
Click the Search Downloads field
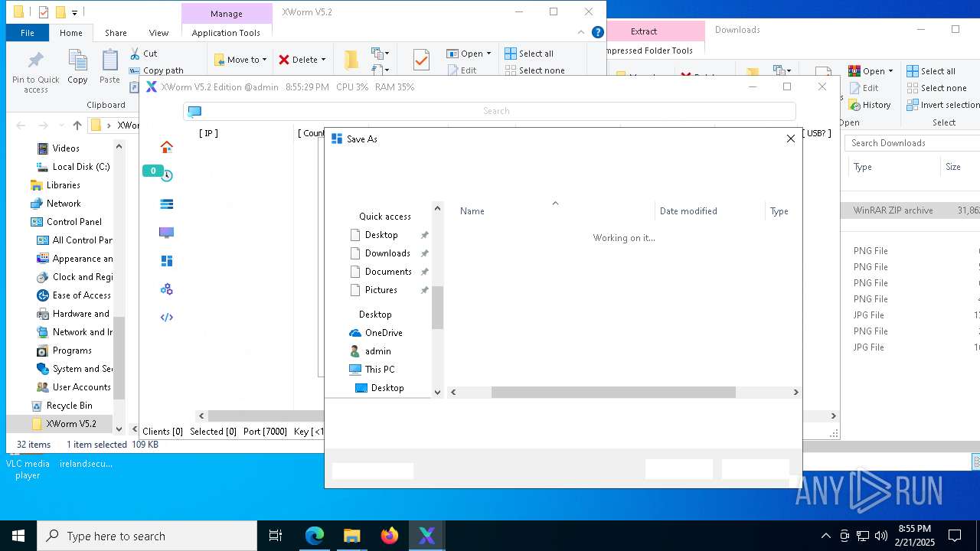[x=913, y=143]
